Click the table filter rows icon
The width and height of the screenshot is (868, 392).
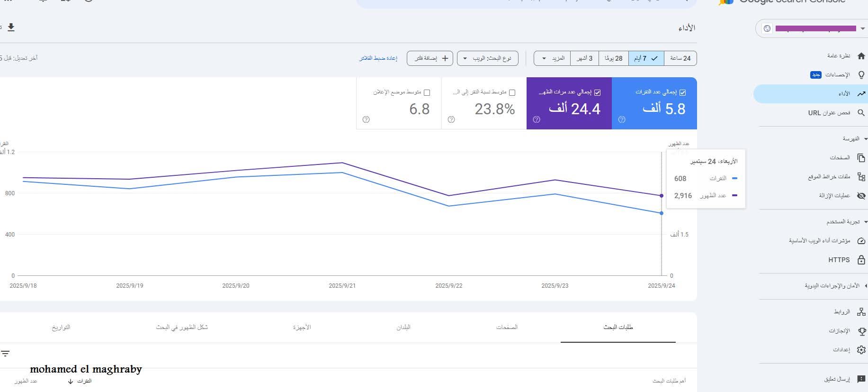point(5,354)
